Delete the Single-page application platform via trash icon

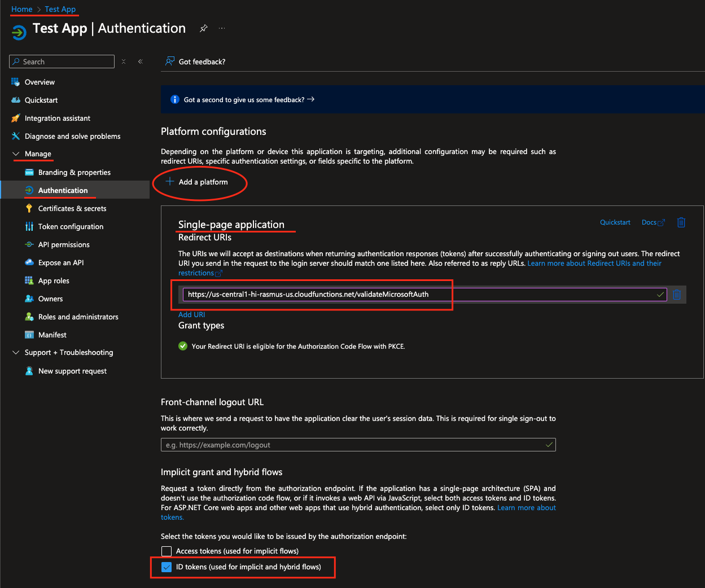pos(681,222)
